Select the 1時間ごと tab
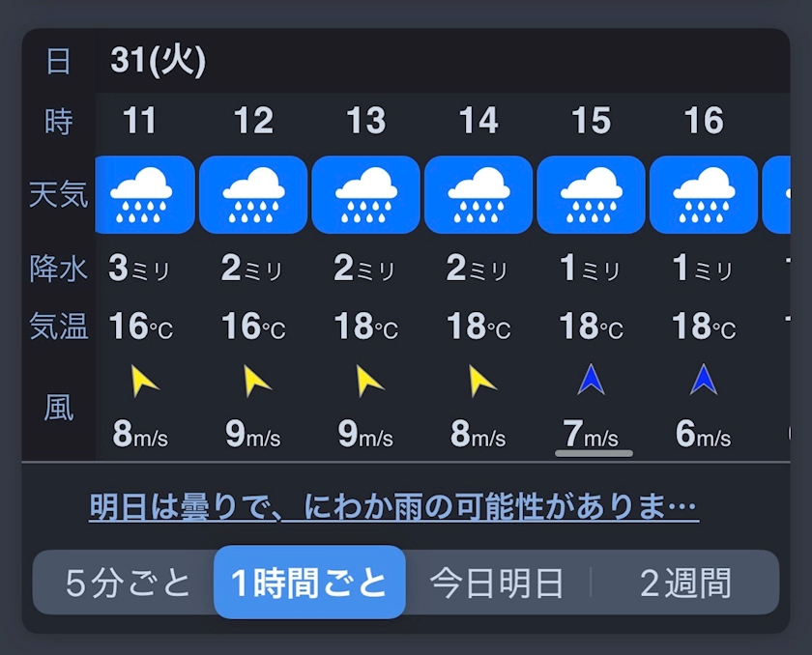The height and width of the screenshot is (655, 812). [309, 583]
